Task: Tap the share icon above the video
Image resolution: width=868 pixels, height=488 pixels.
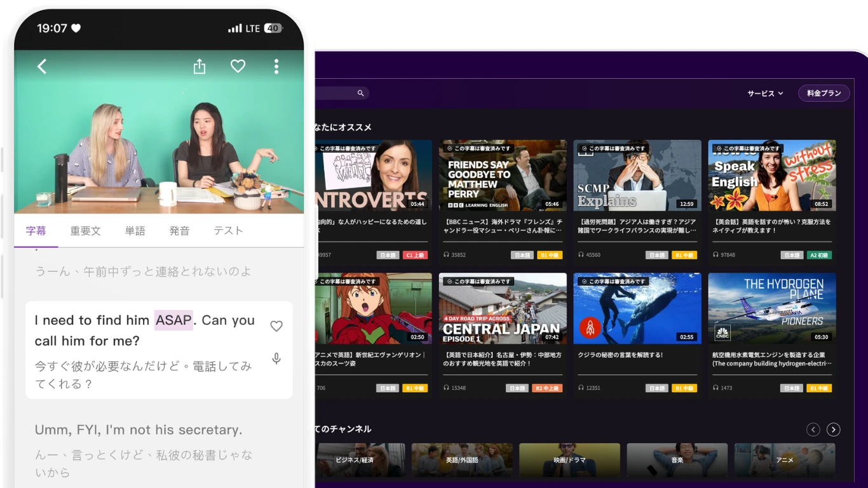Action: (x=200, y=66)
